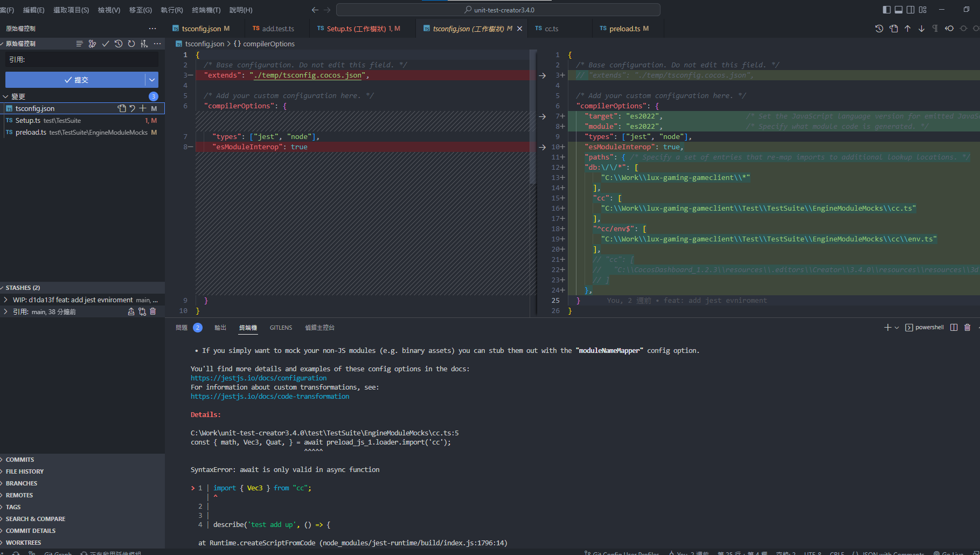Stage tsconfig.json with the plus icon
Screen dimensions: 980x555
pyautogui.click(x=143, y=108)
